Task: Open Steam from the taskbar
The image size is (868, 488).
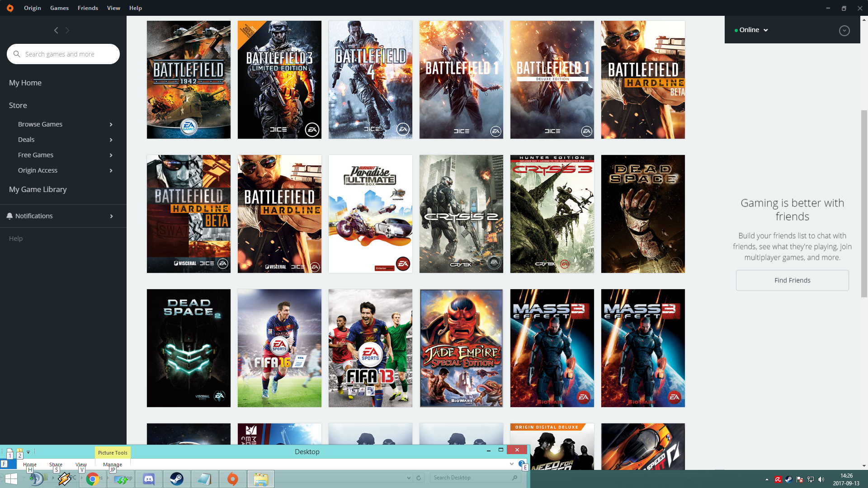Action: click(177, 479)
